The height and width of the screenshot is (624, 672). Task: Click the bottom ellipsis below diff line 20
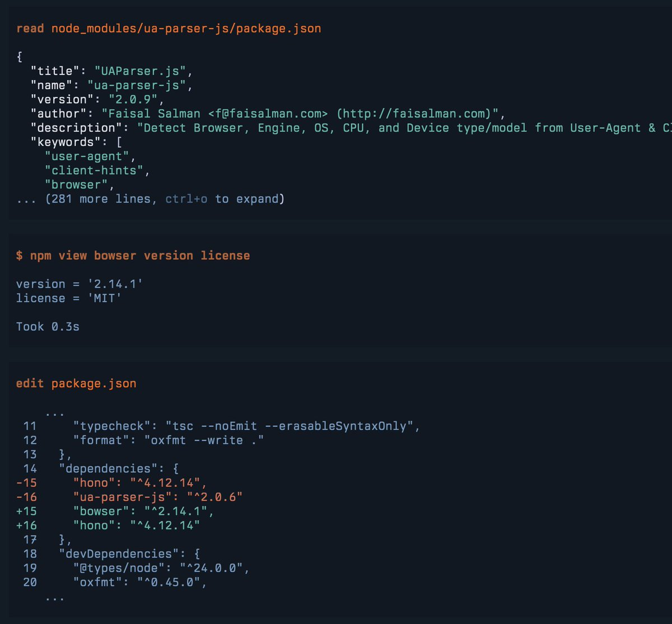[54, 597]
